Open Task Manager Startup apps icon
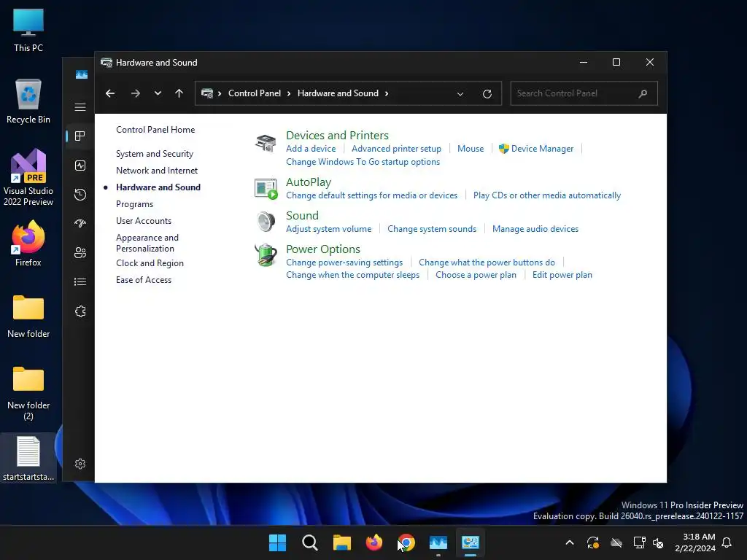This screenshot has width=747, height=560. pos(80,223)
